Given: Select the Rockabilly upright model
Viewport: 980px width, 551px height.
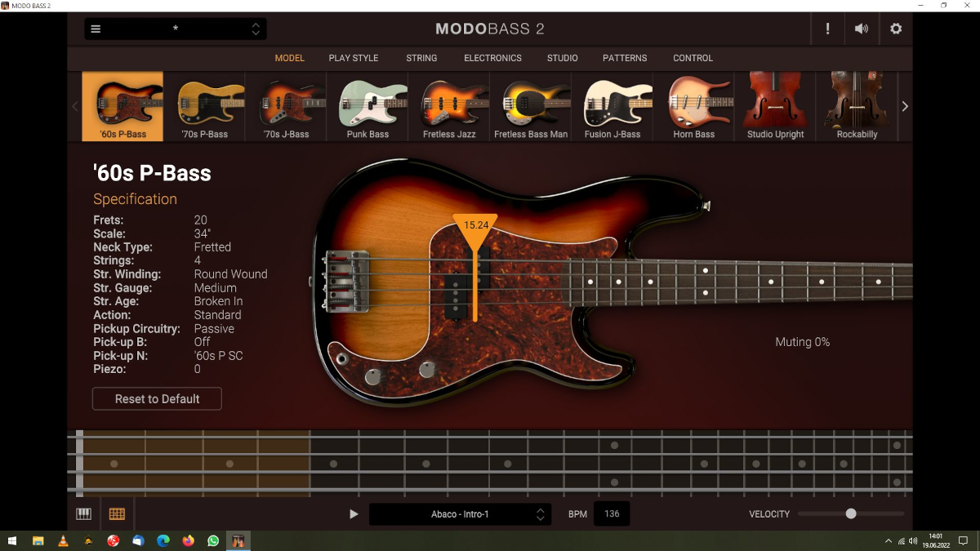Looking at the screenshot, I should coord(857,106).
